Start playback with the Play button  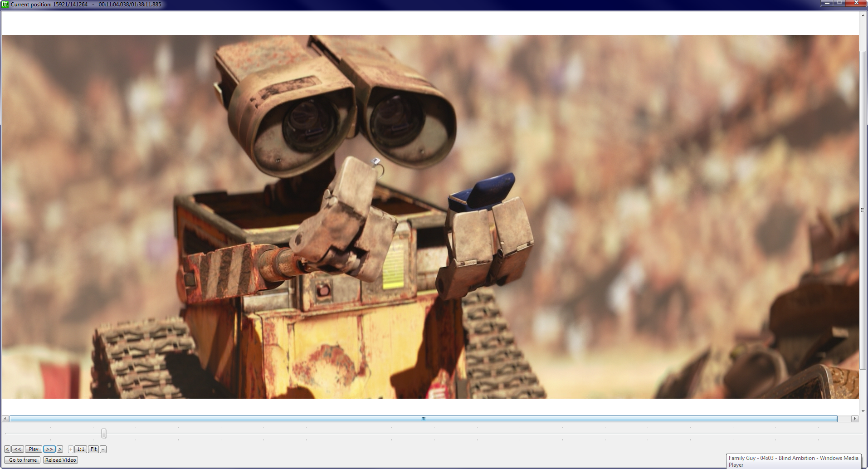34,449
